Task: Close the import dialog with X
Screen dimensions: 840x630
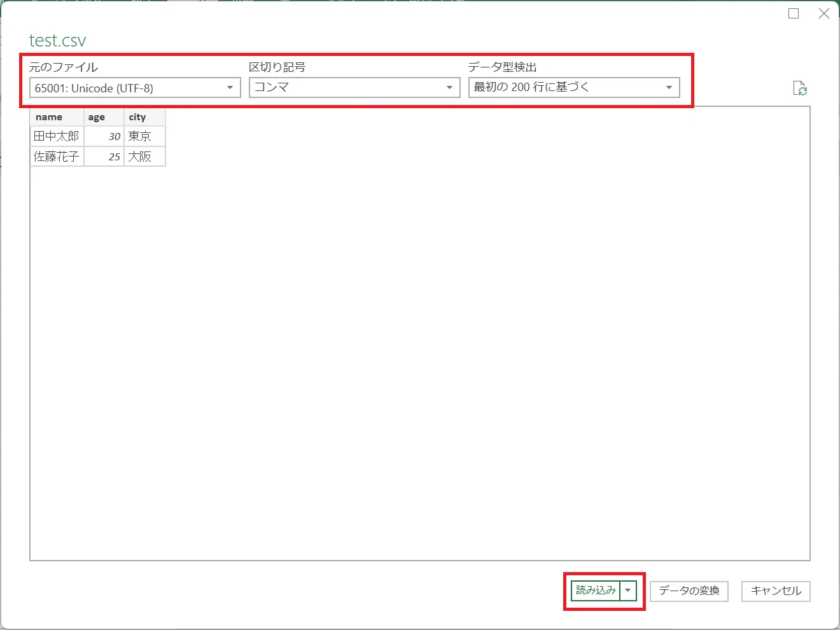Action: (823, 13)
